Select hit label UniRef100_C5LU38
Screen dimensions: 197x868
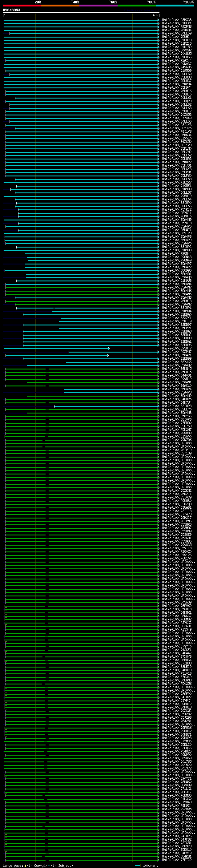[177, 78]
